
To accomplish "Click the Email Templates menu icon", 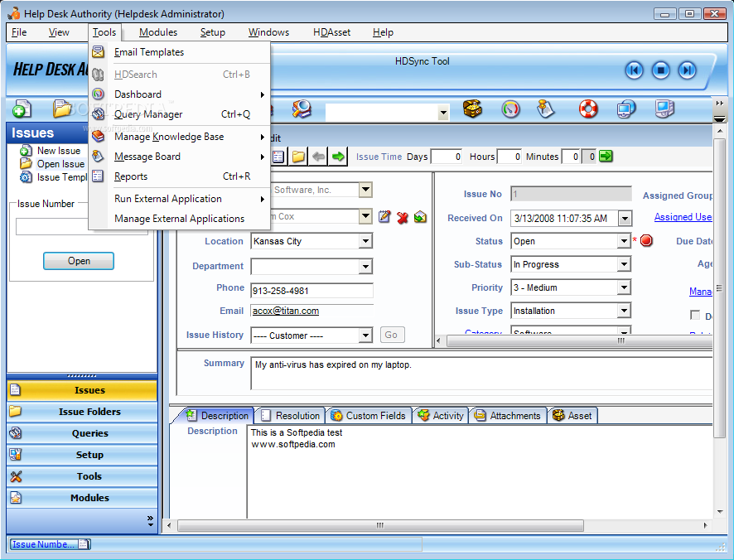I will click(98, 51).
